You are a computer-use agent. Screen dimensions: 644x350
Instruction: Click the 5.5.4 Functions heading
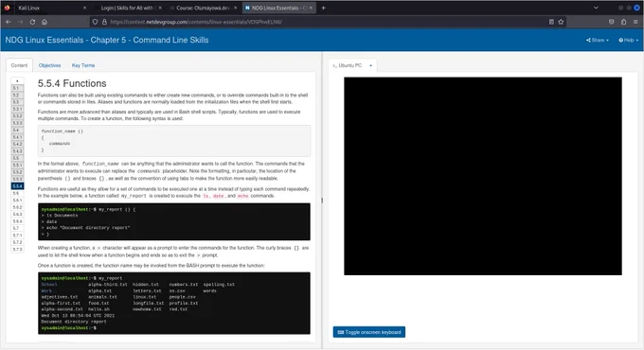pos(72,83)
